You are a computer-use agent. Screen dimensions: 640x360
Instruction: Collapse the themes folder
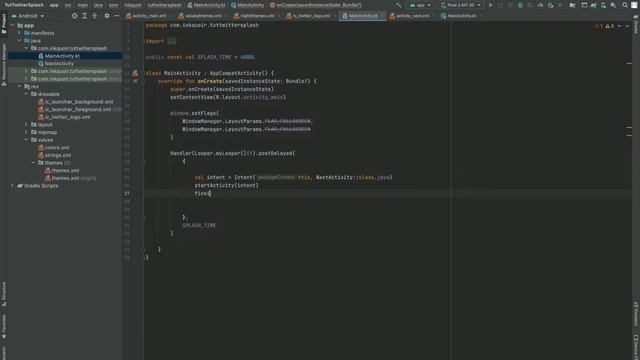(x=33, y=163)
